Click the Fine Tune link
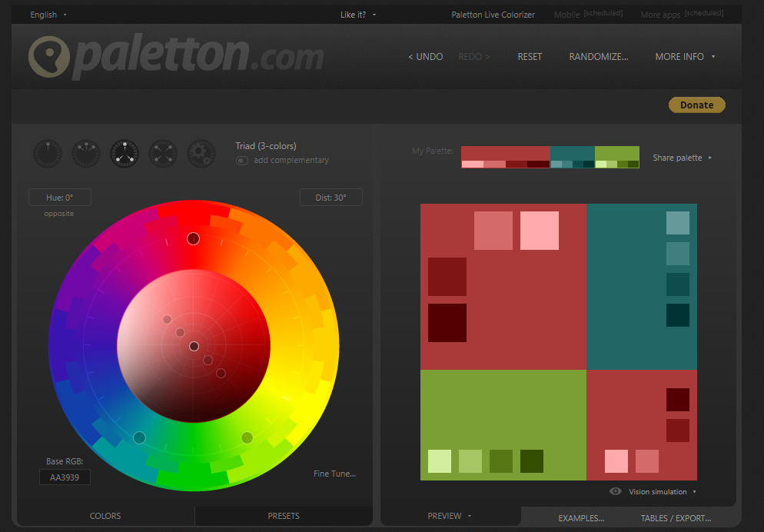Image resolution: width=764 pixels, height=532 pixels. (x=334, y=474)
